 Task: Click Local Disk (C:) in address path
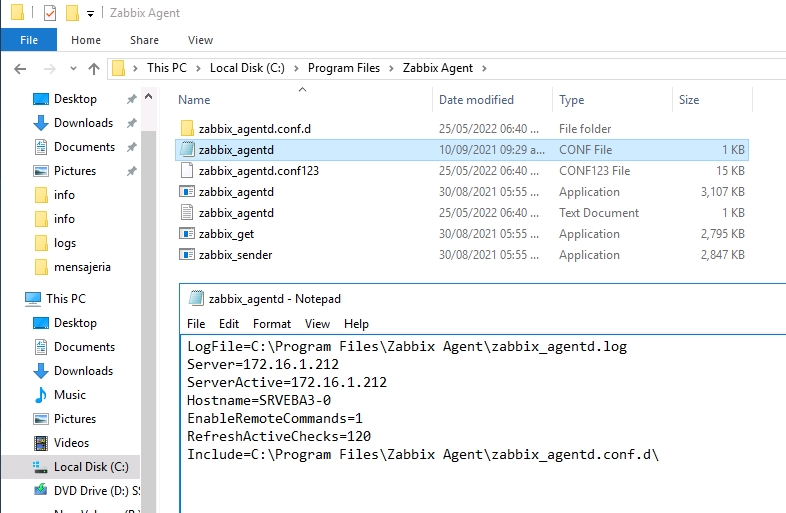pos(247,68)
